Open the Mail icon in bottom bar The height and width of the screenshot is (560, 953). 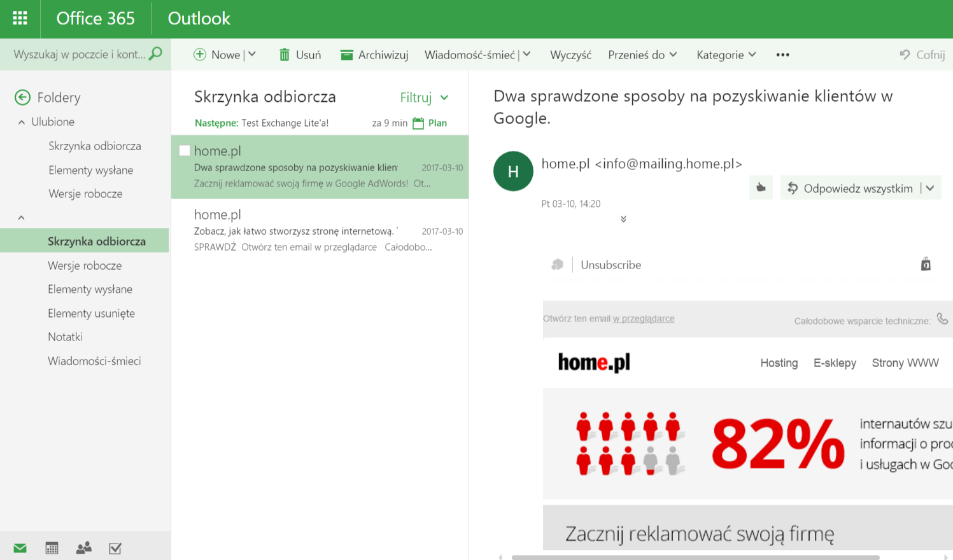(x=20, y=548)
